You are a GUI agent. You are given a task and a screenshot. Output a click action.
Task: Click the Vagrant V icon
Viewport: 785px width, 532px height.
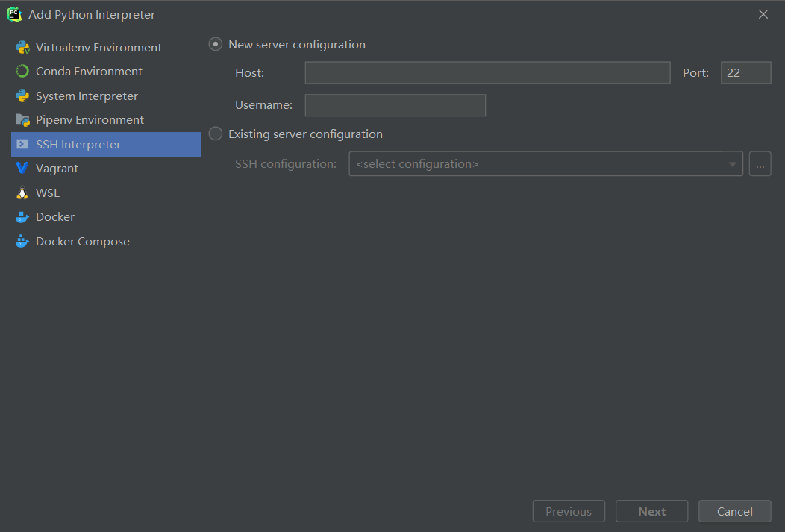pyautogui.click(x=22, y=169)
